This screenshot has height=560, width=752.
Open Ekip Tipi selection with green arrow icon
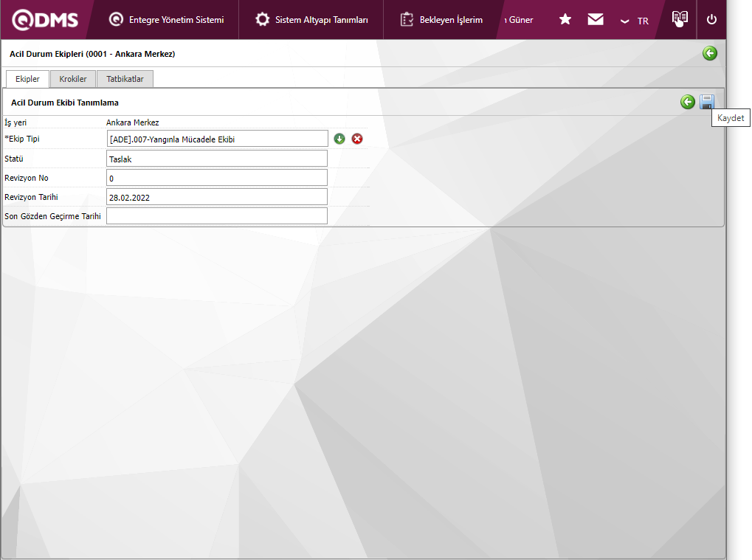pyautogui.click(x=339, y=139)
